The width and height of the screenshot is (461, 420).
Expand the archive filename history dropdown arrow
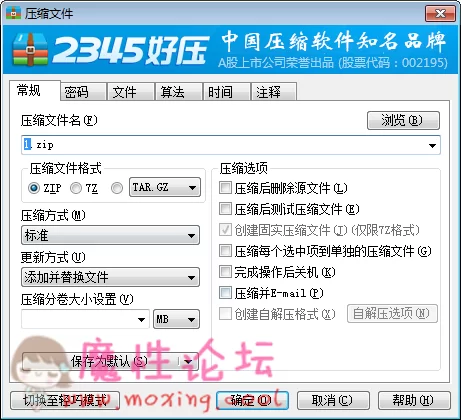click(x=432, y=145)
